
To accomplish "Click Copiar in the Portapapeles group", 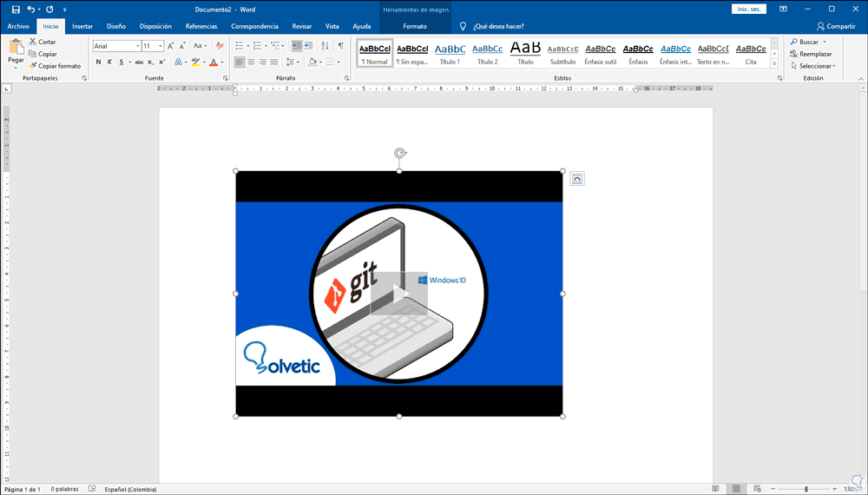I will [43, 54].
